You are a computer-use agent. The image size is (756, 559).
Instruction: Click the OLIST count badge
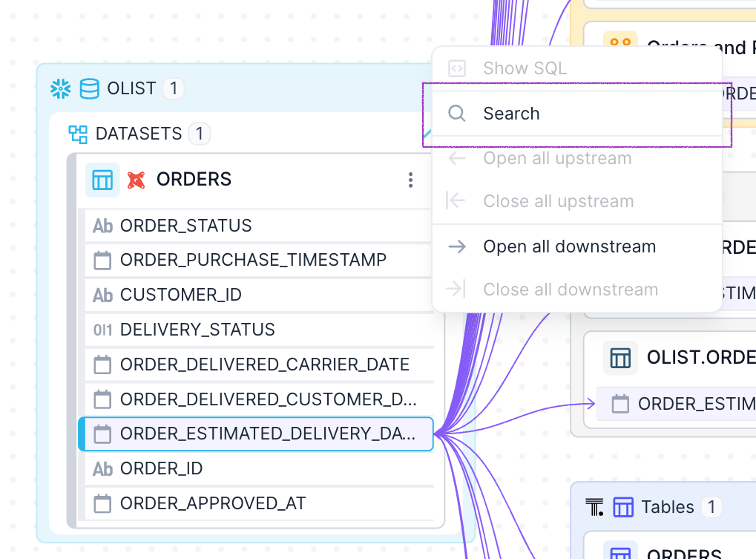pos(173,89)
